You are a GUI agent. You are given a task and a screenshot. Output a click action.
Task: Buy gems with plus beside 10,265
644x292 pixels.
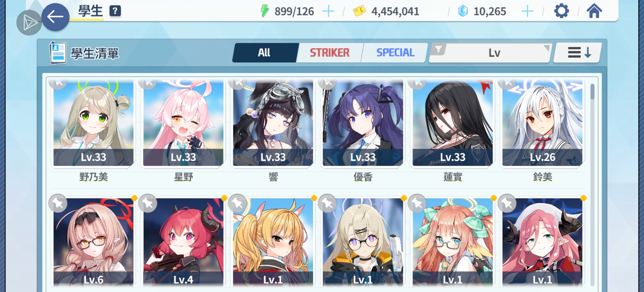pyautogui.click(x=527, y=11)
